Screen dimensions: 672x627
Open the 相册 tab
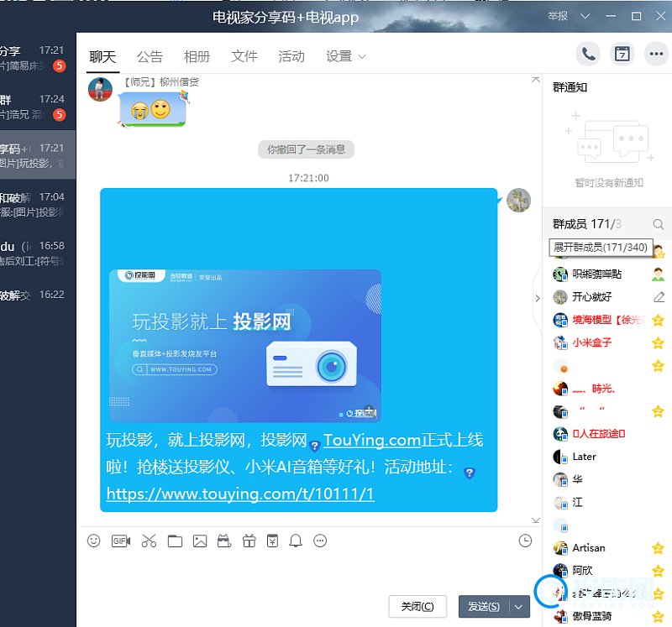[197, 56]
